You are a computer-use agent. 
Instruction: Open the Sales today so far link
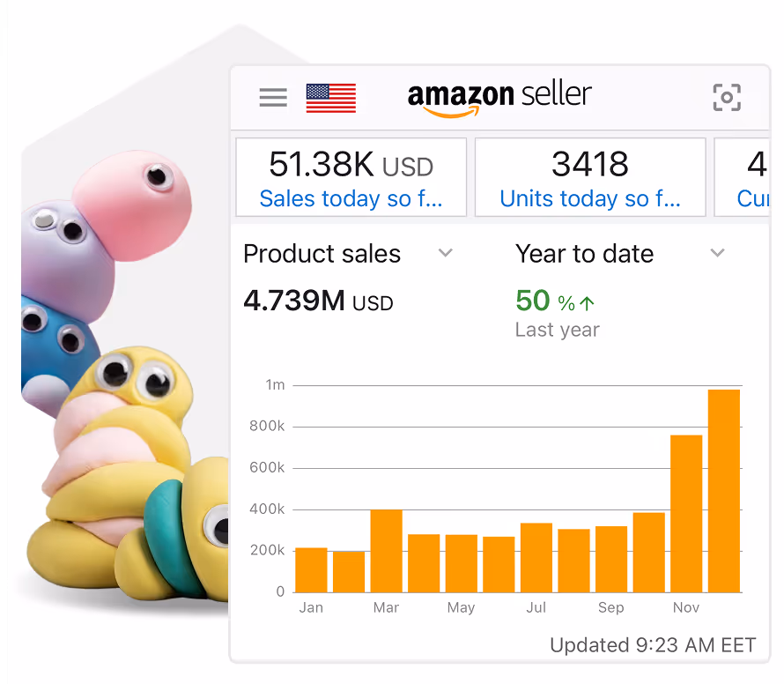click(351, 199)
